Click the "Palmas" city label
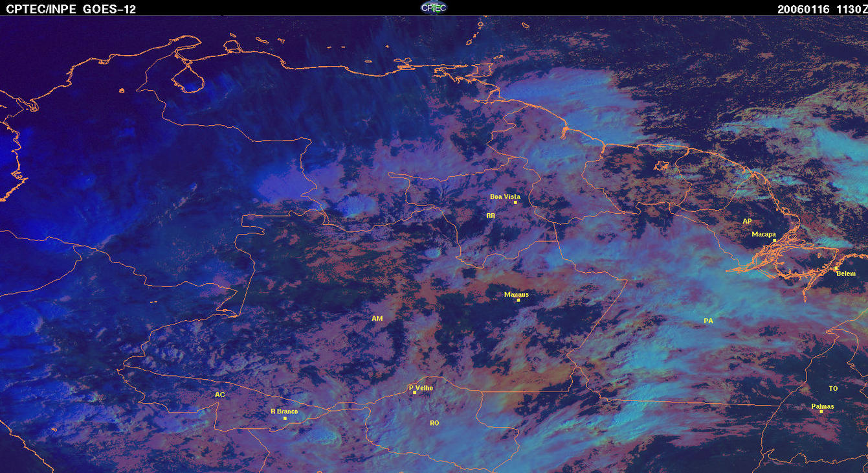This screenshot has height=473, width=868. (x=823, y=407)
